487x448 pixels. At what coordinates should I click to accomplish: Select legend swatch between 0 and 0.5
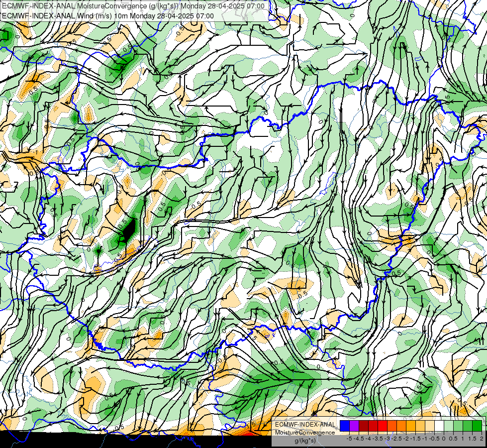[x=449, y=426]
